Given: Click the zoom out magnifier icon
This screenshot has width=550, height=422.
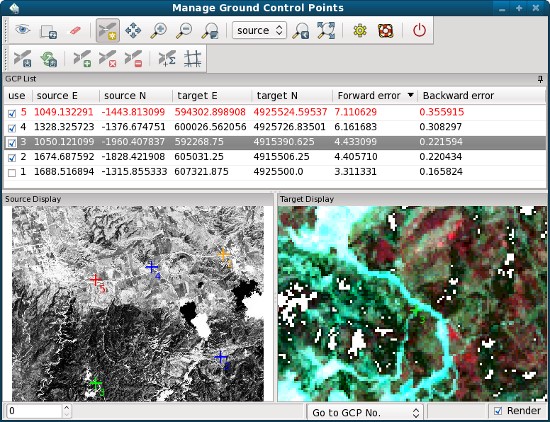Looking at the screenshot, I should [184, 31].
